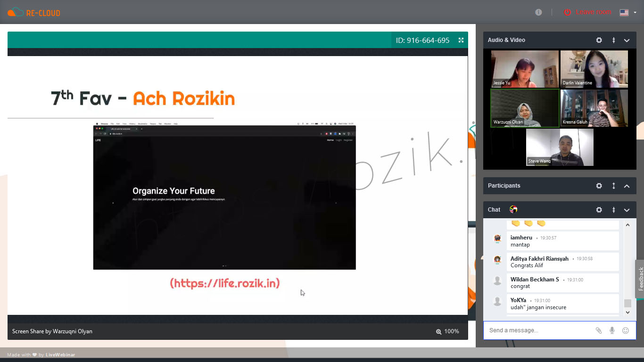Click the fullscreen icon beside meeting ID

[461, 41]
